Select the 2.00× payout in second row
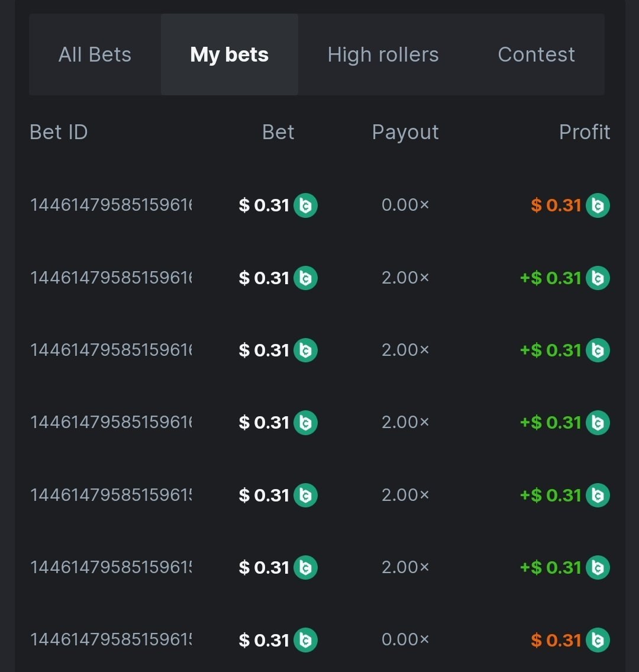Image resolution: width=639 pixels, height=672 pixels. [405, 278]
